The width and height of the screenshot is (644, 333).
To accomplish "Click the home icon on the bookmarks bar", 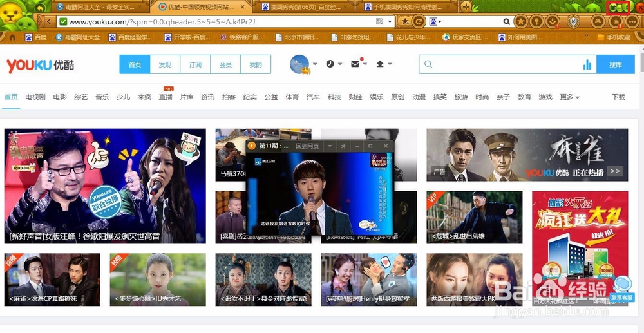I will click(x=12, y=37).
